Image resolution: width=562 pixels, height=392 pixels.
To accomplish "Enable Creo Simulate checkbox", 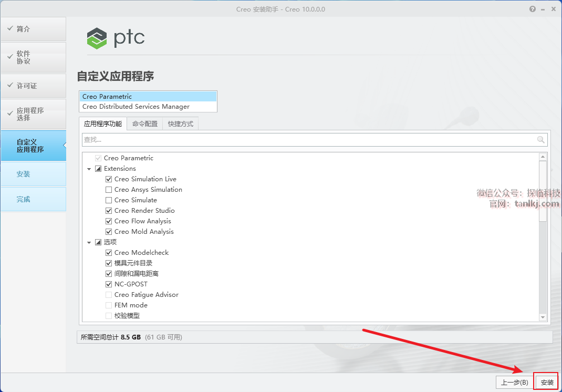I will coord(109,200).
